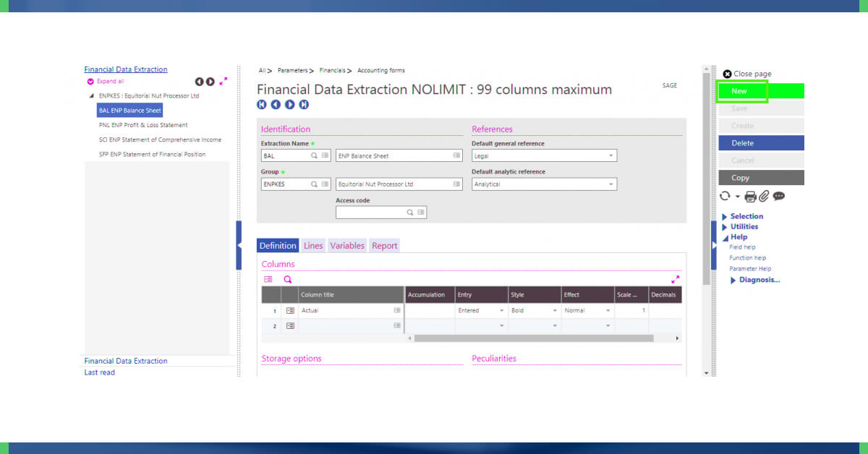Click the Delete button
The image size is (868, 454).
tap(761, 143)
